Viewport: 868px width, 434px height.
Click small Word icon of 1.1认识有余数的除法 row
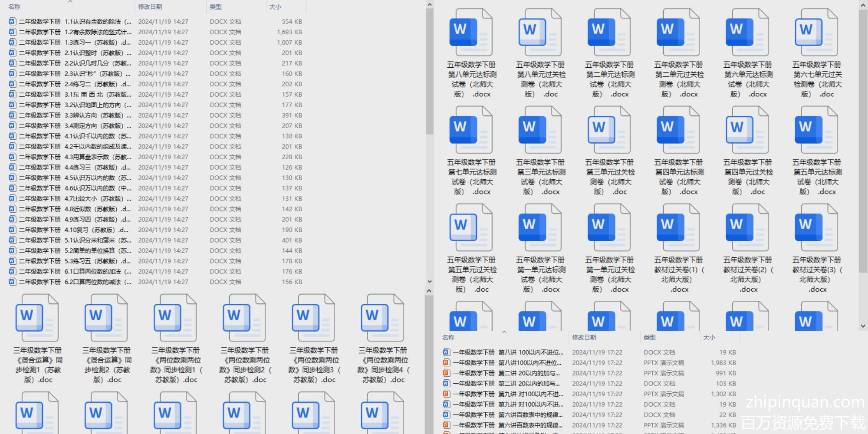click(x=12, y=21)
